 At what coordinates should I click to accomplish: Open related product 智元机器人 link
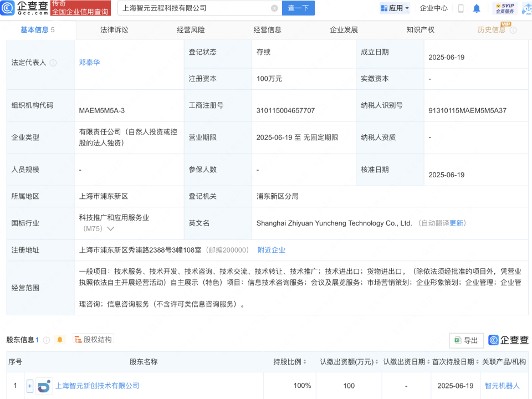click(x=502, y=386)
